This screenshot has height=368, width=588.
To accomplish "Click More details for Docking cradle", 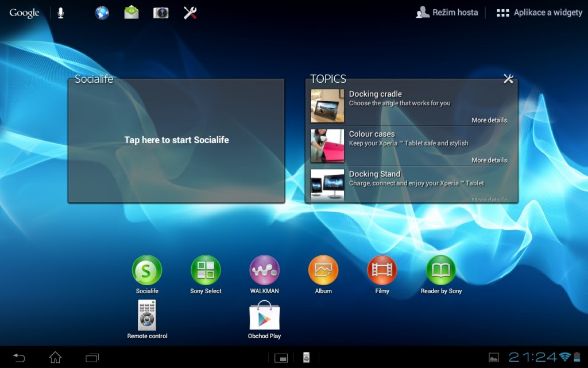I will coord(489,120).
